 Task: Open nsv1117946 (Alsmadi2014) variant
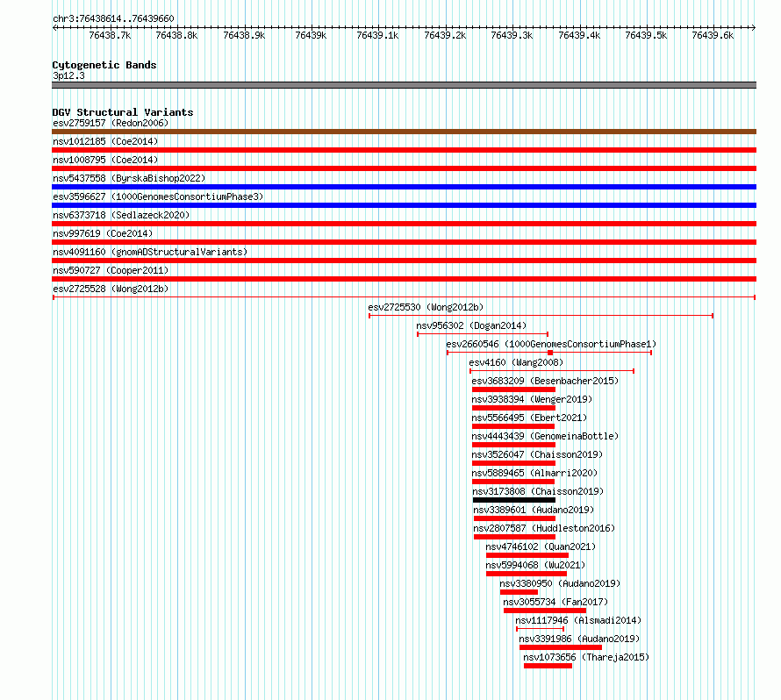click(578, 620)
